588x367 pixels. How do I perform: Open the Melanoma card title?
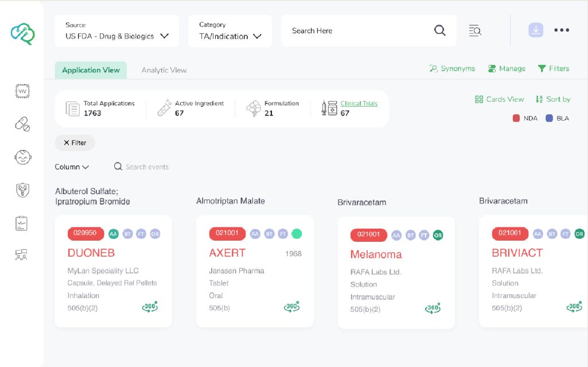(x=376, y=254)
